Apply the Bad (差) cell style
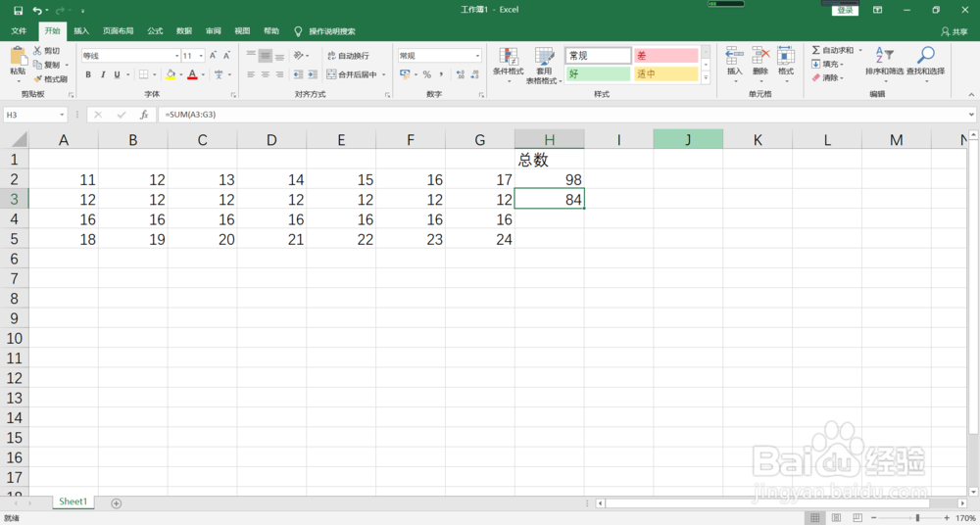 tap(665, 56)
